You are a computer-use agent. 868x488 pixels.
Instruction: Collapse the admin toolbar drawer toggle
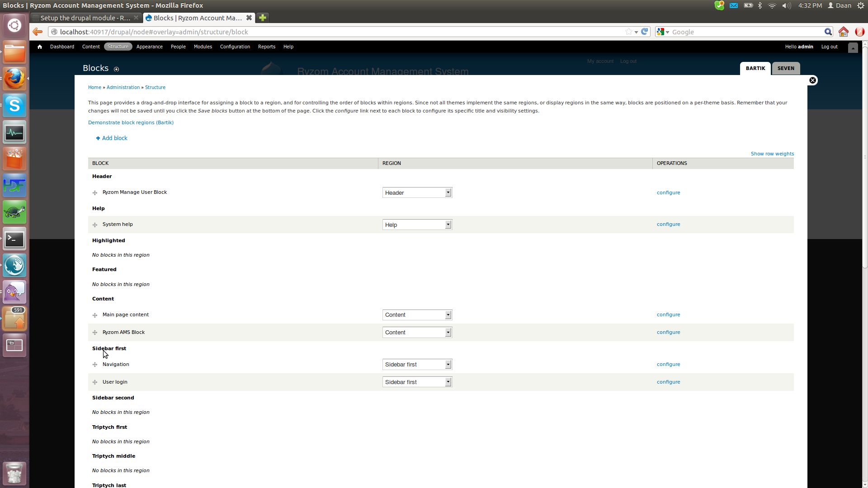[x=853, y=47]
